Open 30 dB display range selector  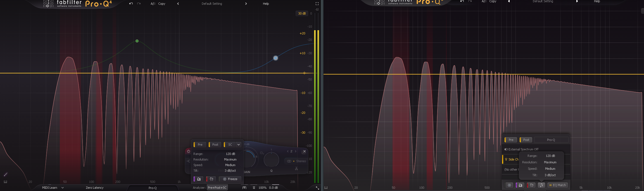coord(302,13)
